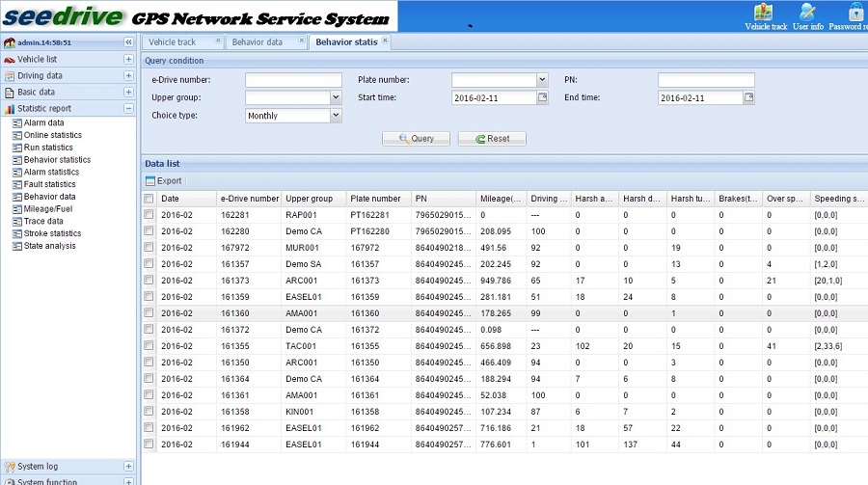Expand the System function section
Viewport: 868px width, 485px height.
[x=128, y=482]
